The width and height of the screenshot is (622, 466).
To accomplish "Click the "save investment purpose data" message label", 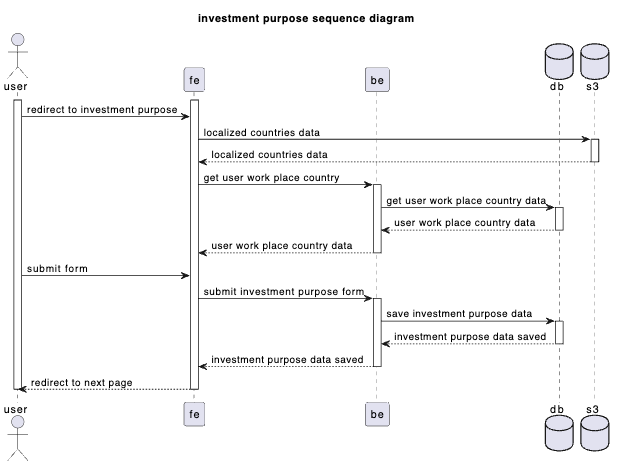I will (459, 314).
